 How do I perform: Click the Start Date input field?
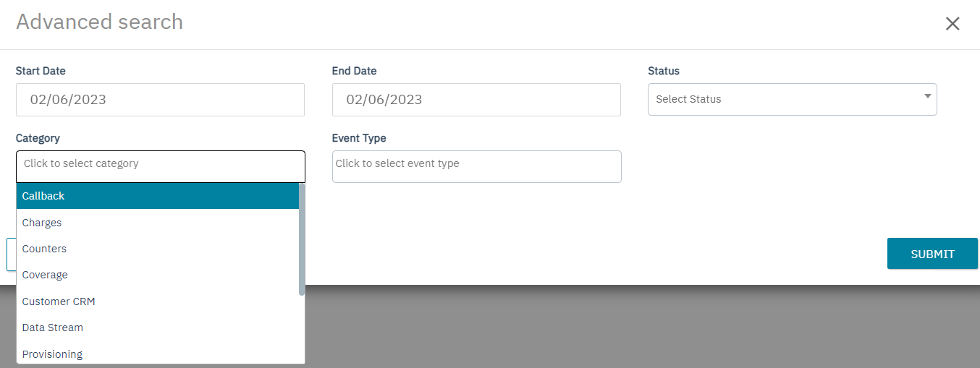coord(160,100)
